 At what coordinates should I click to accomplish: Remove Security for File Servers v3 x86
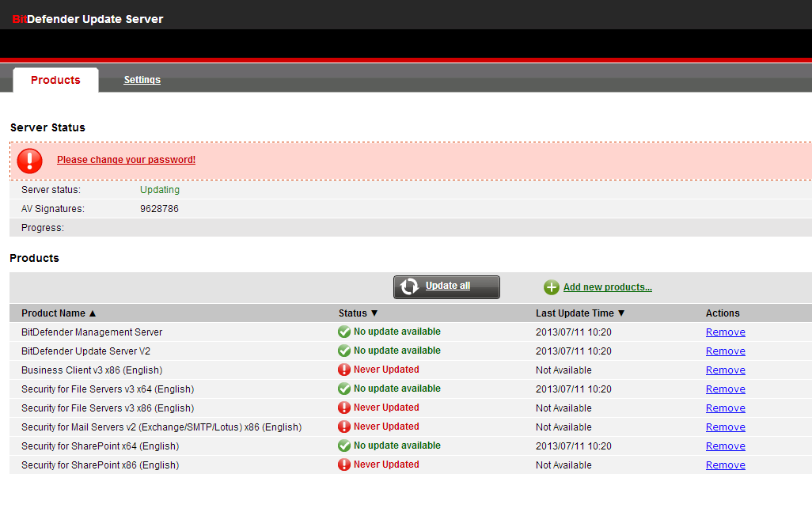(726, 408)
